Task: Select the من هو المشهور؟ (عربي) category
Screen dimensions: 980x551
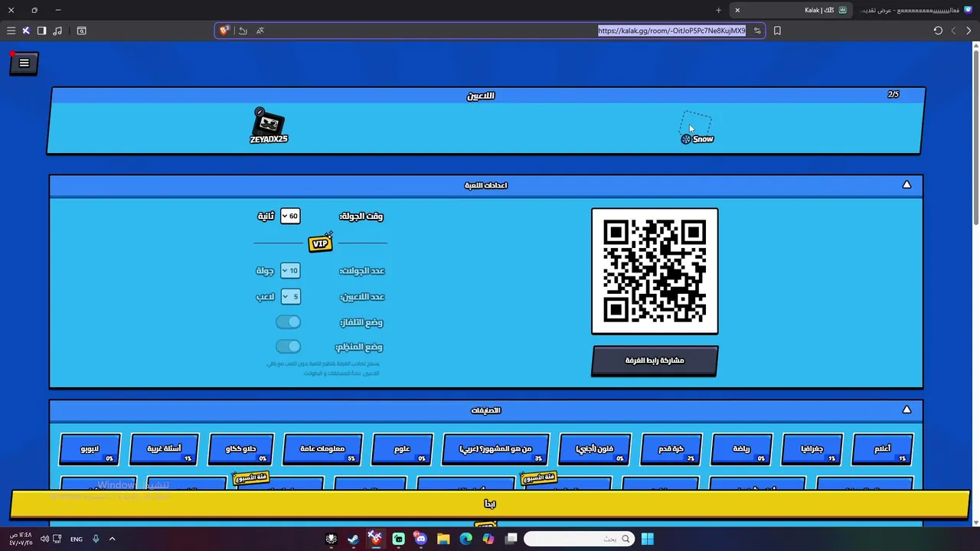Action: coord(495,449)
